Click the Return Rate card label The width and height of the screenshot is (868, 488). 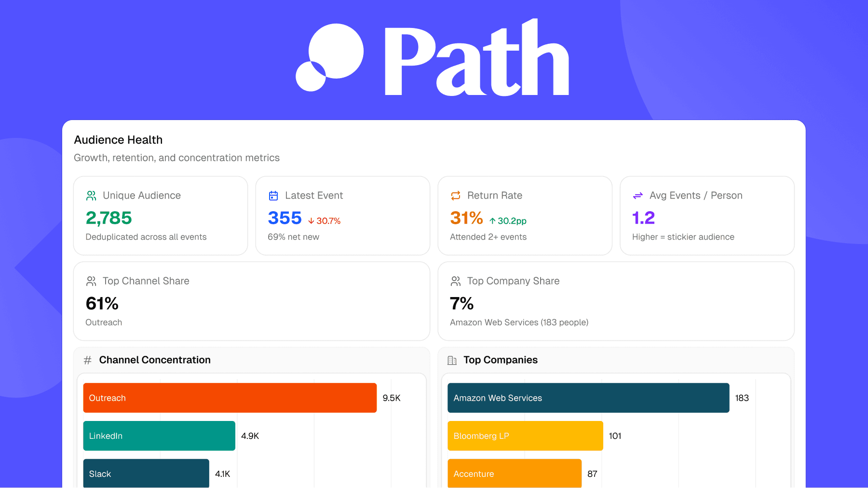pyautogui.click(x=495, y=195)
